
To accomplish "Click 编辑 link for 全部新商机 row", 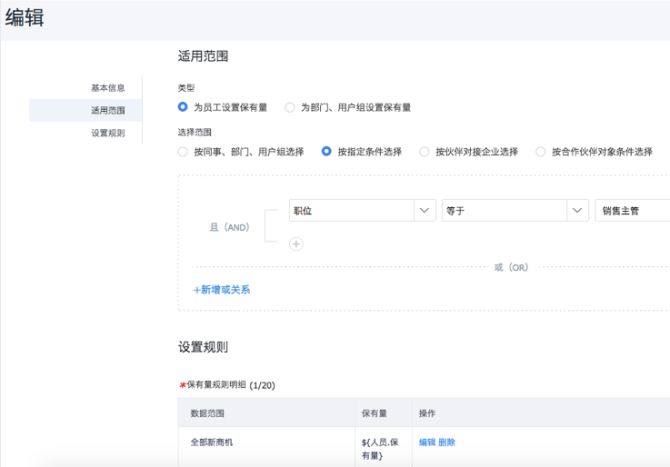I will 427,441.
